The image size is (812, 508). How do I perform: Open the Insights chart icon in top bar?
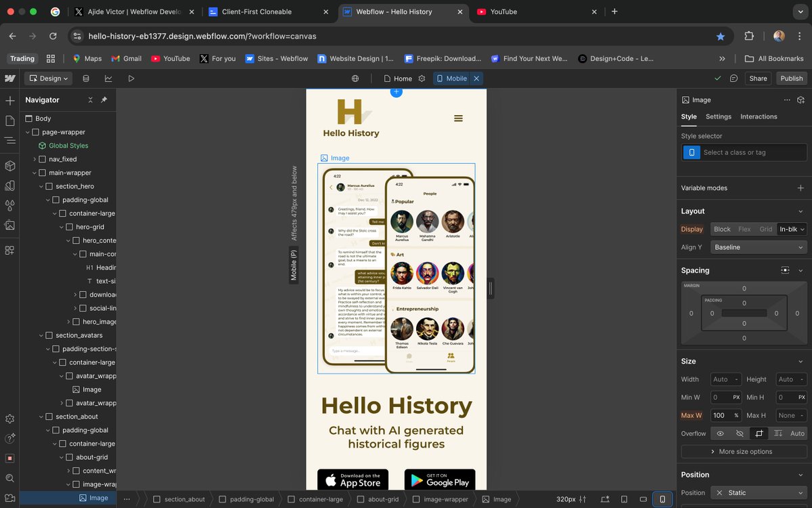[108, 79]
